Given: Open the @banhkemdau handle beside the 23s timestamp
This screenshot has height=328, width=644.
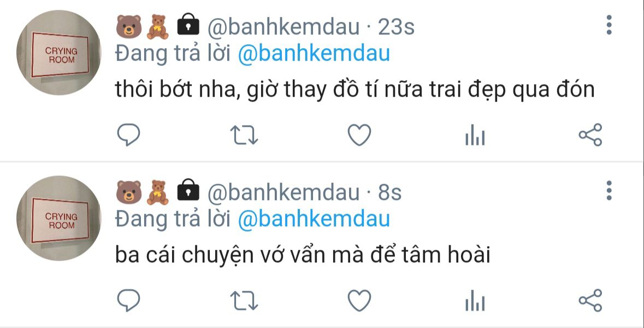Looking at the screenshot, I should 283,27.
